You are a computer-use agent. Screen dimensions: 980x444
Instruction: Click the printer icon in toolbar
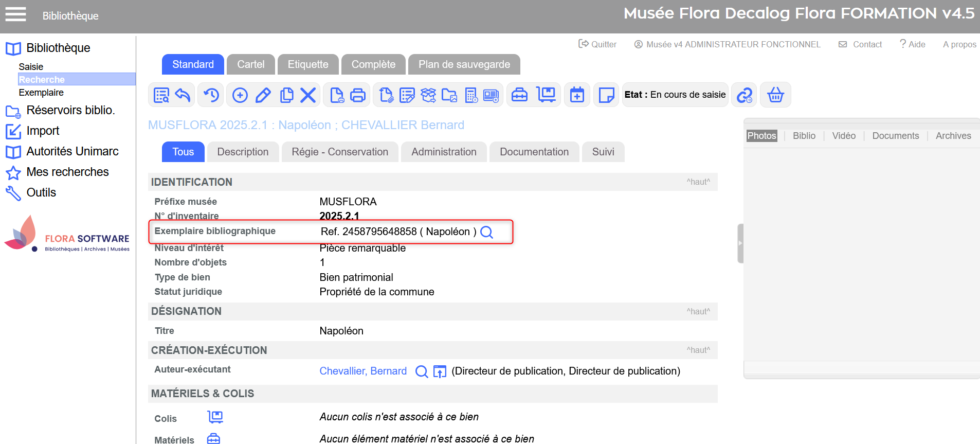click(358, 95)
